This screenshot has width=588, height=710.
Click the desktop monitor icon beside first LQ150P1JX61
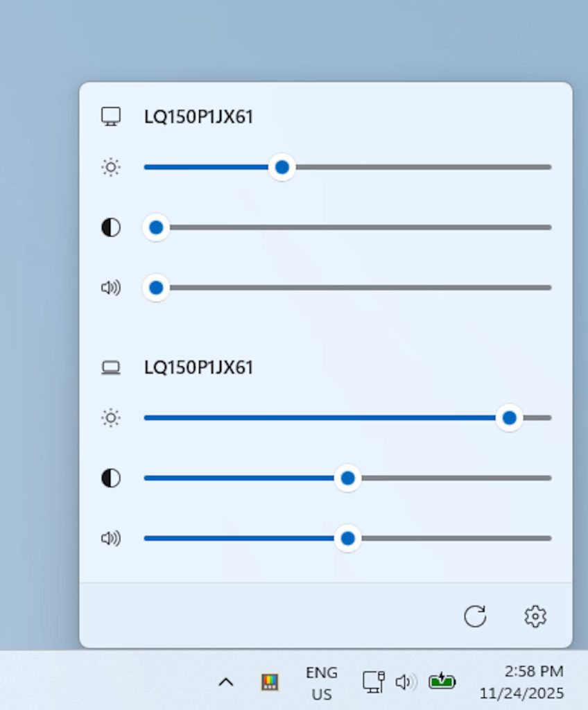click(111, 116)
